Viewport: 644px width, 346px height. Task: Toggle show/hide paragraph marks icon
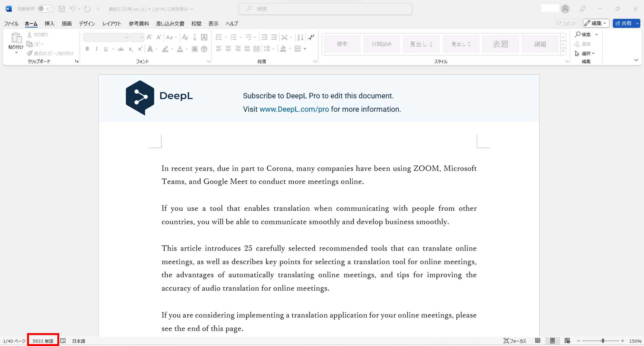(x=311, y=37)
